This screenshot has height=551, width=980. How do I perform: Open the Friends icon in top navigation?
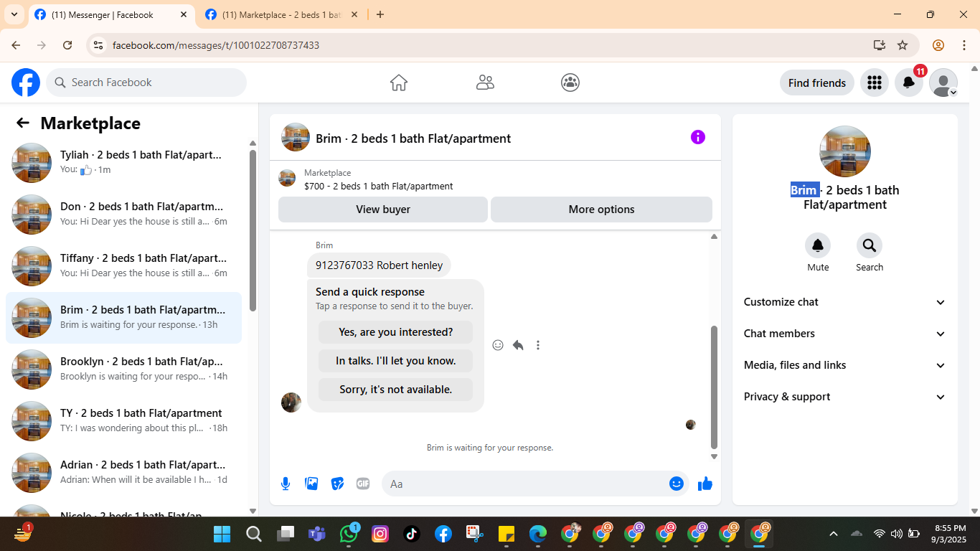pyautogui.click(x=485, y=83)
